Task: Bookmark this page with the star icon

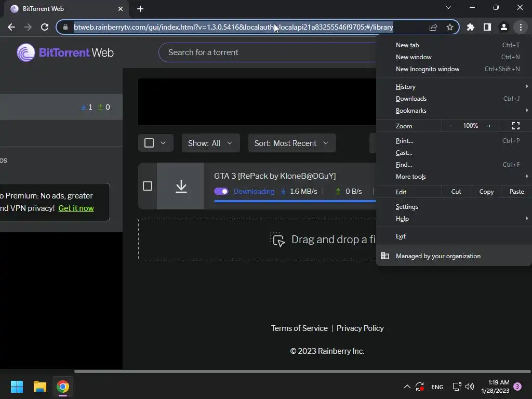Action: pyautogui.click(x=450, y=27)
